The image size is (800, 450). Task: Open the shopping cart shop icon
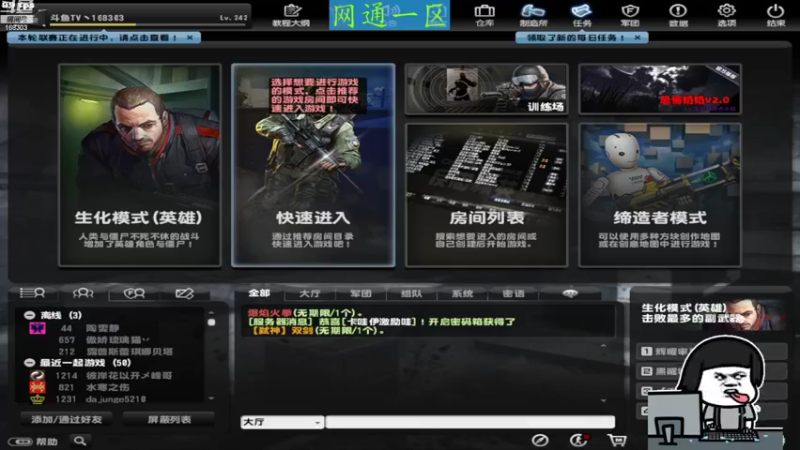pyautogui.click(x=617, y=440)
